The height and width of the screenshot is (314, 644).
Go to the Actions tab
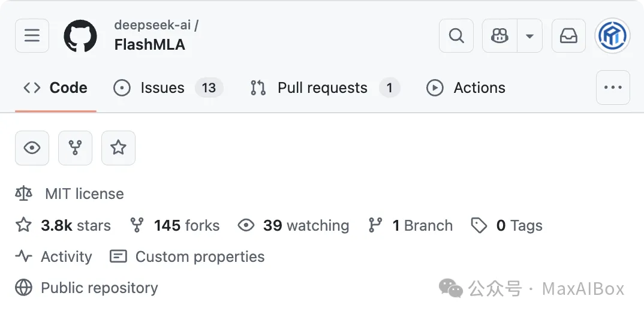[x=479, y=88]
